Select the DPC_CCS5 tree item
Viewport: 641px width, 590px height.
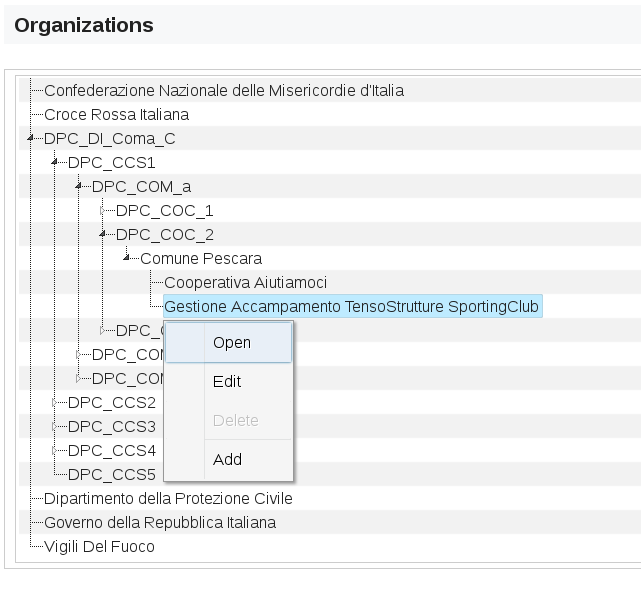tap(112, 475)
